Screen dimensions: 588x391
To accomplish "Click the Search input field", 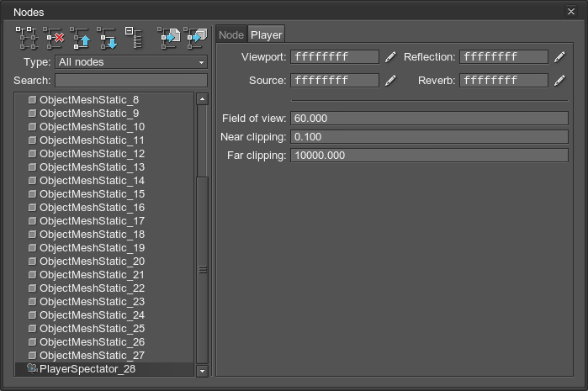I will point(131,81).
